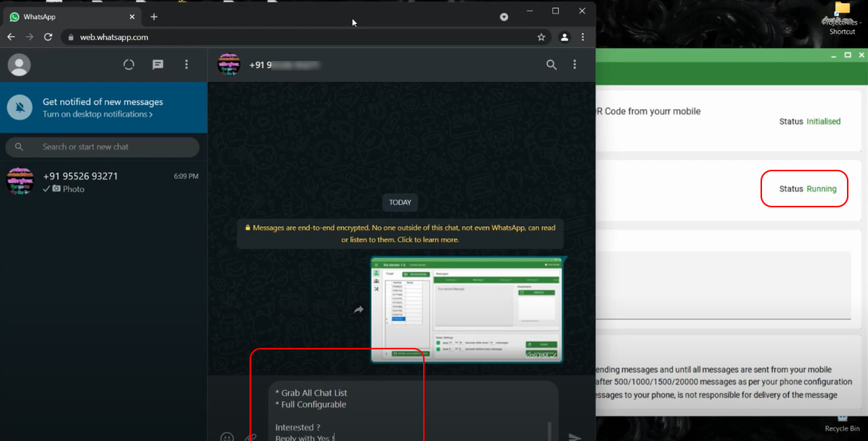Open WhatsApp Status updates icon
868x441 pixels.
pos(129,65)
